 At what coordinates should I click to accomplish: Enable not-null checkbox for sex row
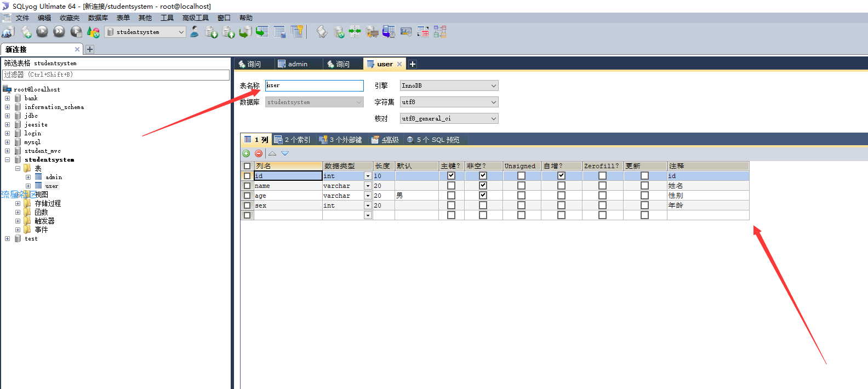483,205
